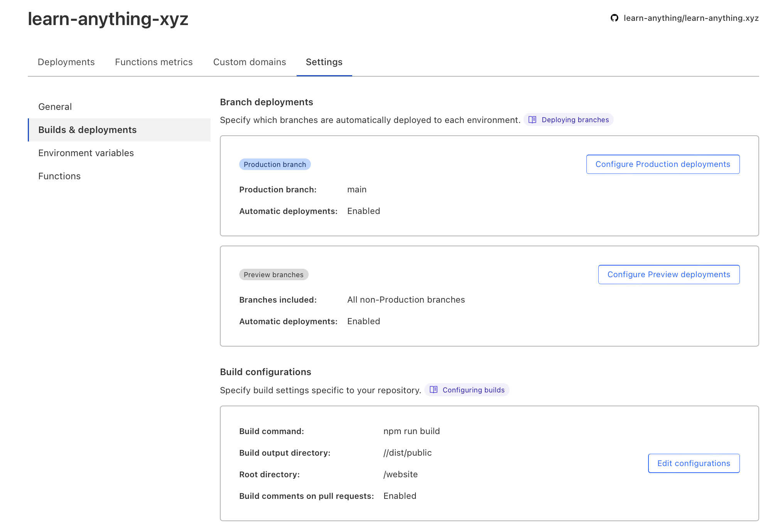Open Environment variables settings
Viewport: 780px width, 532px height.
click(86, 153)
